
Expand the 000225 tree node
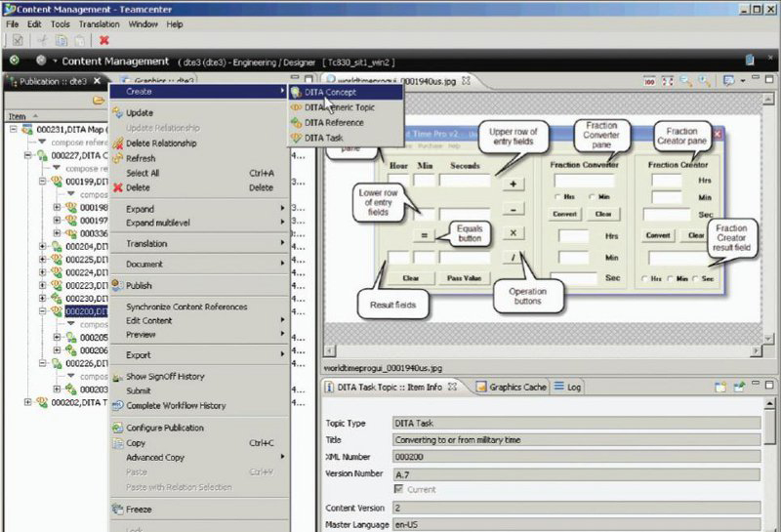[42, 259]
